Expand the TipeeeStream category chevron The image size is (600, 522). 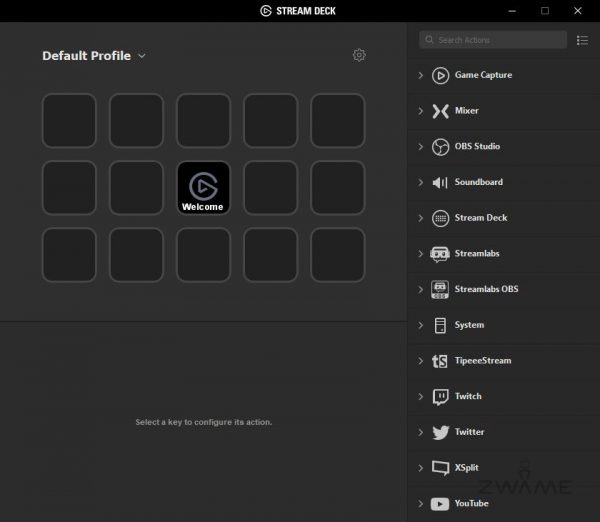[x=421, y=361]
